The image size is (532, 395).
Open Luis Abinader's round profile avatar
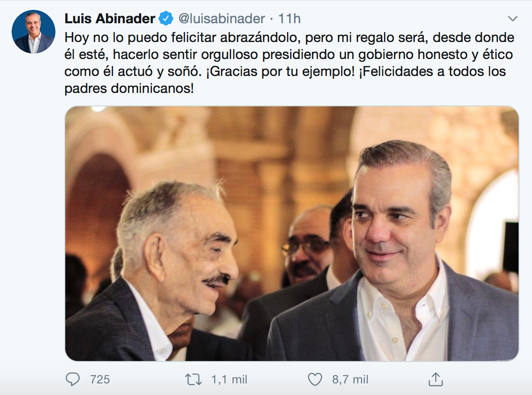33,32
